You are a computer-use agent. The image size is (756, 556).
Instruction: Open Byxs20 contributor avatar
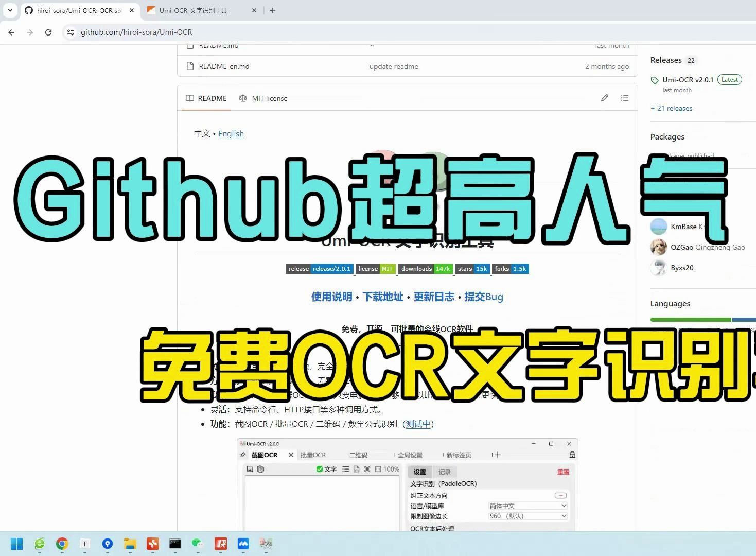click(x=659, y=268)
